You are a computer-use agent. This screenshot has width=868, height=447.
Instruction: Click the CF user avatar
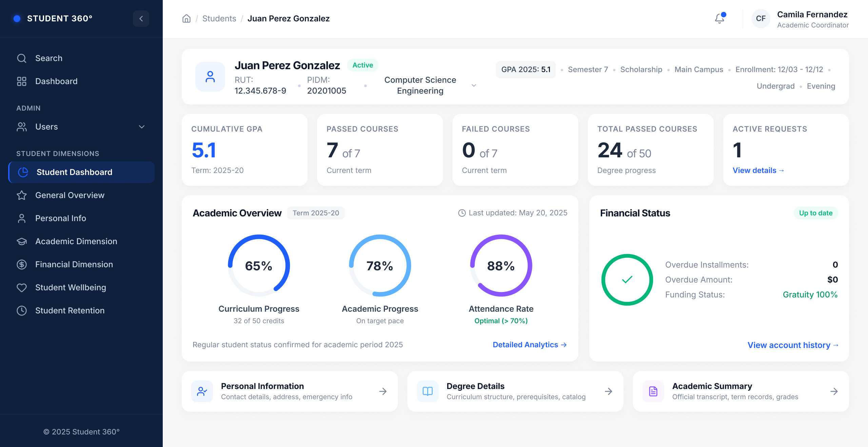coord(761,19)
